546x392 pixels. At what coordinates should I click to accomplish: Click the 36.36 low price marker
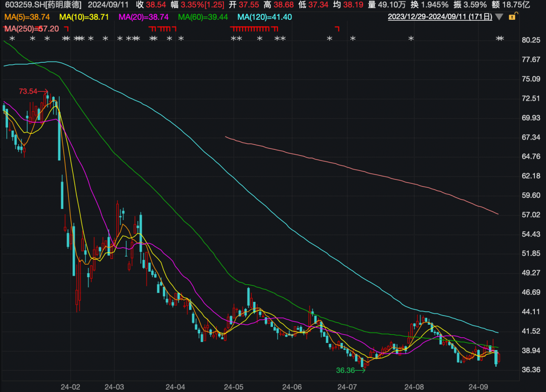pos(345,370)
